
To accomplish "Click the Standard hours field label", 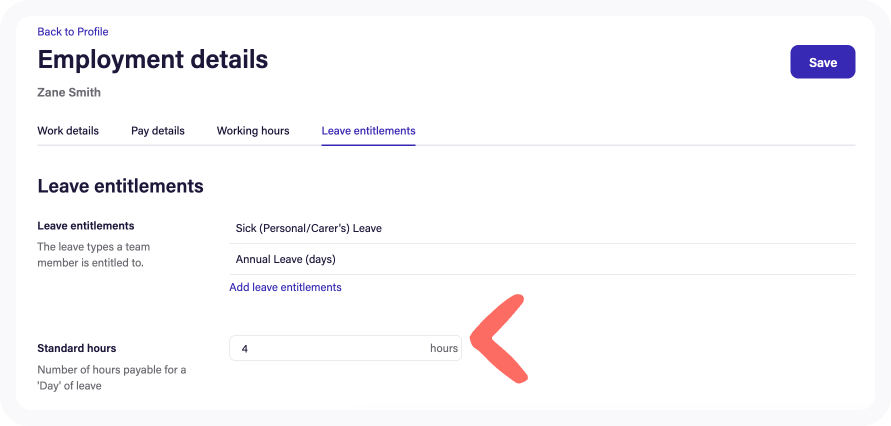I will coord(77,348).
